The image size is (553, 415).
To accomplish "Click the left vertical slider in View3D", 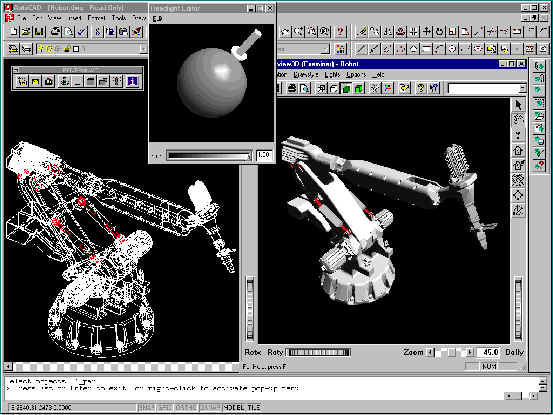I will (x=250, y=309).
